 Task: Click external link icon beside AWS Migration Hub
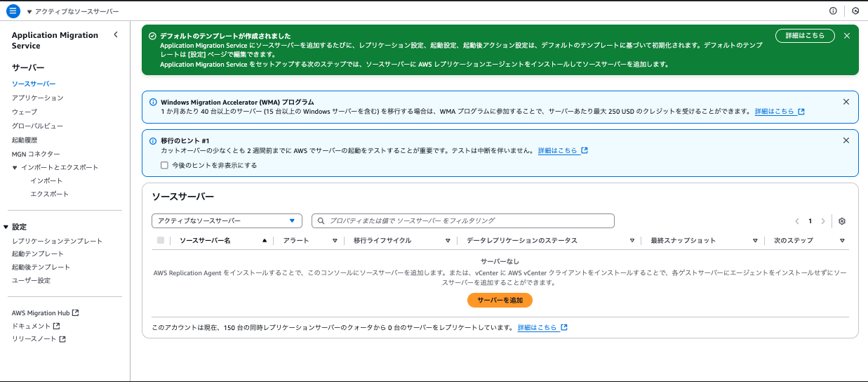point(76,313)
